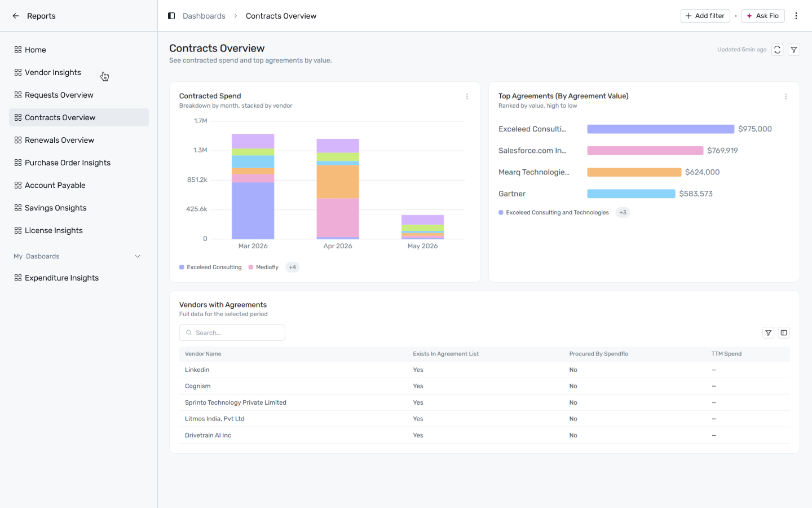The height and width of the screenshot is (508, 812).
Task: Select the Drivetrain AI Inc row
Action: coord(484,435)
